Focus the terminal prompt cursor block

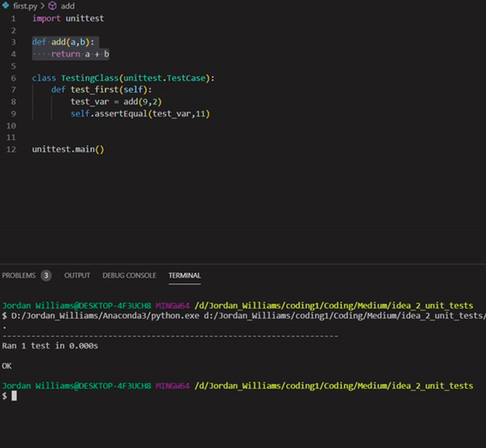tap(14, 396)
